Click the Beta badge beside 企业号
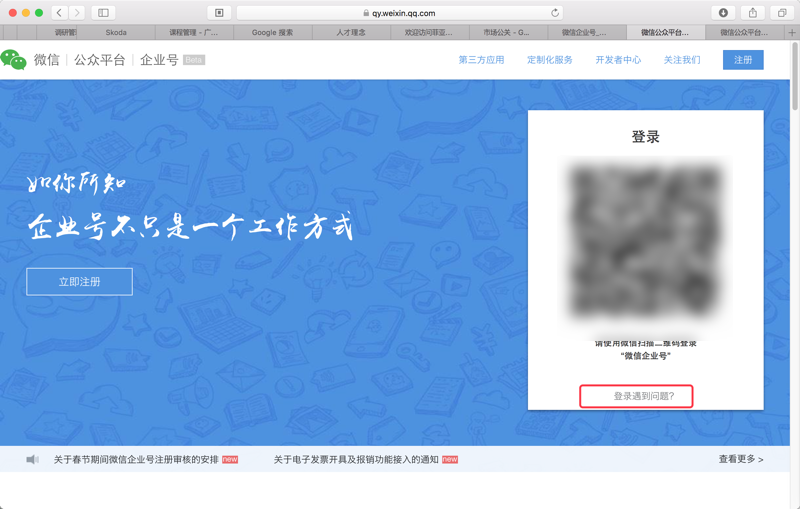The height and width of the screenshot is (509, 800). click(194, 60)
